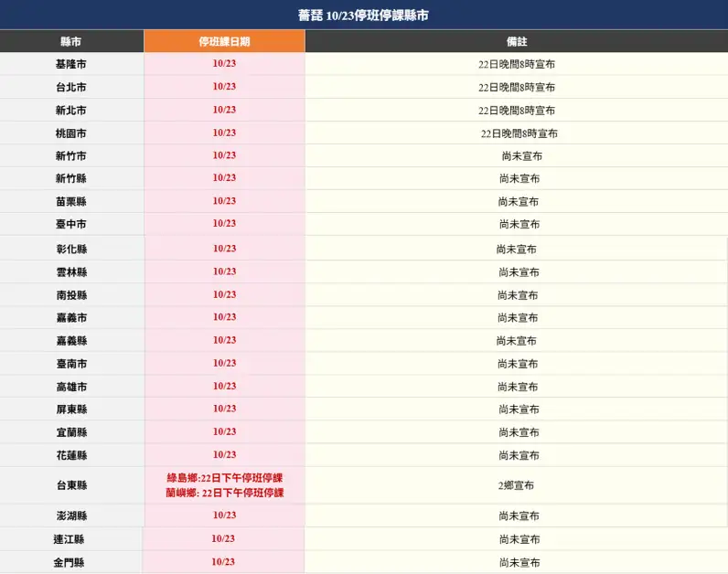This screenshot has width=728, height=574.
Task: Click the 2鄉宣布 note for 台東縣
Action: [x=516, y=485]
